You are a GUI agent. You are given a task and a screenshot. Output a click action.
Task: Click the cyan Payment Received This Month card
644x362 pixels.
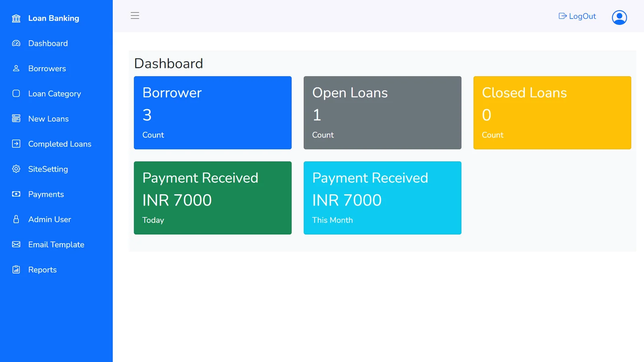382,198
